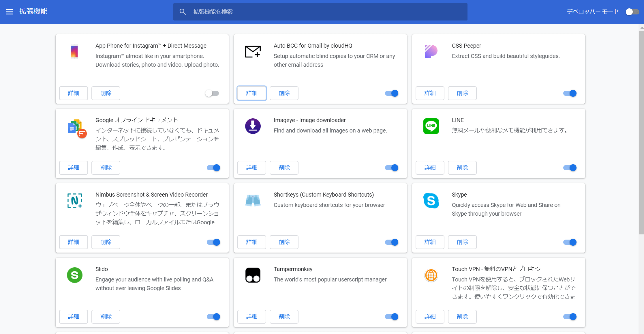
Task: Open the hamburger main menu
Action: (10, 12)
